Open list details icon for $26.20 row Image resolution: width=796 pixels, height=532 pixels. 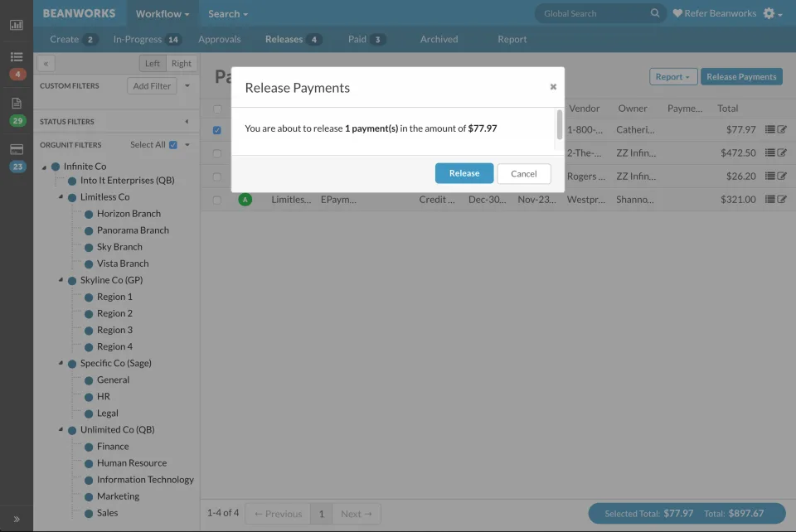click(x=769, y=176)
